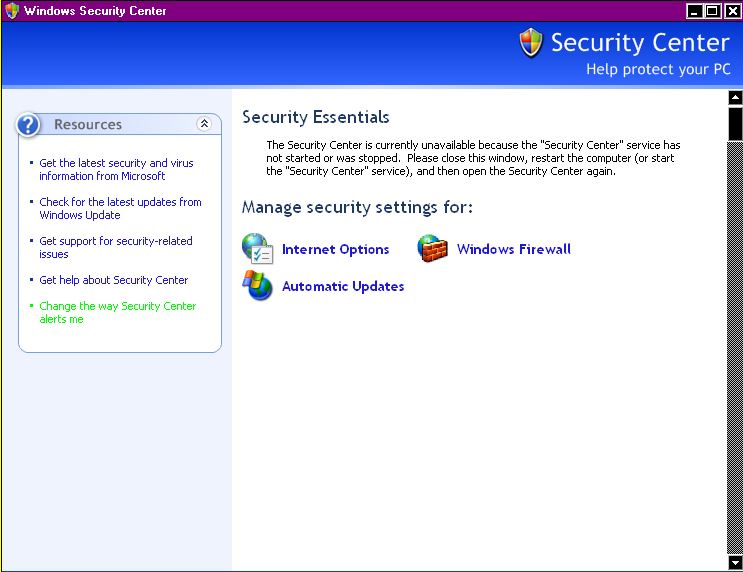Minimize the Windows Security Center window
Screen dimensions: 743x572
(x=694, y=10)
